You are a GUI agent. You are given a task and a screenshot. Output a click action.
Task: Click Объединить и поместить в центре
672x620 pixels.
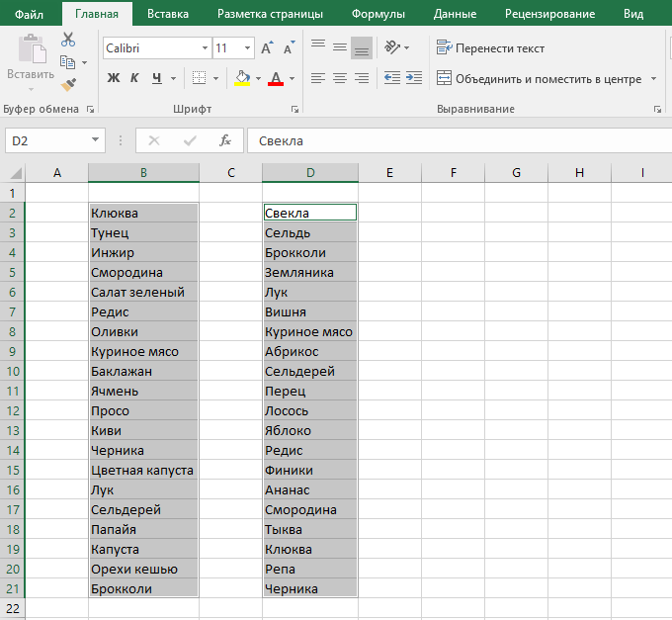[x=540, y=79]
